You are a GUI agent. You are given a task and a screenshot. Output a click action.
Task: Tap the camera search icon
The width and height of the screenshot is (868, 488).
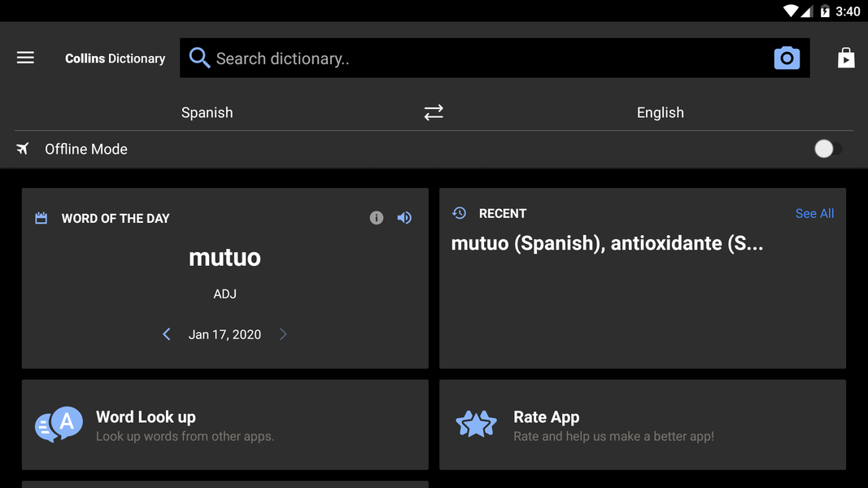click(786, 59)
